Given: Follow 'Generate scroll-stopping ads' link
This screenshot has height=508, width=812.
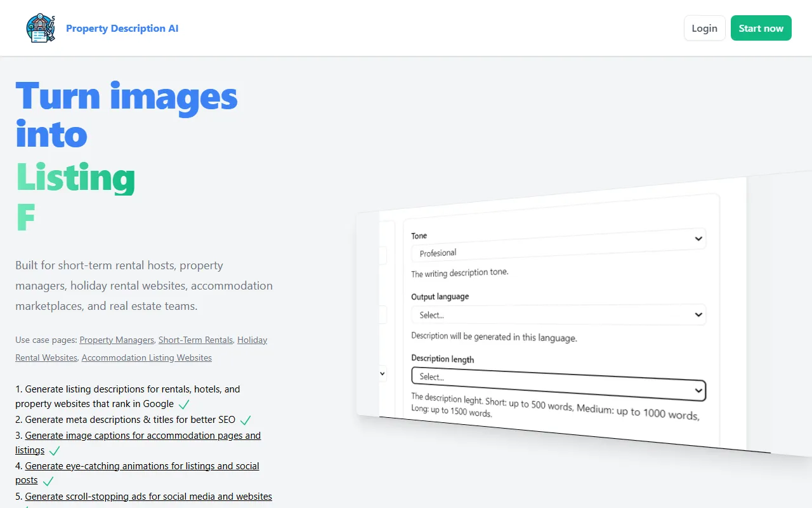Looking at the screenshot, I should (x=148, y=497).
